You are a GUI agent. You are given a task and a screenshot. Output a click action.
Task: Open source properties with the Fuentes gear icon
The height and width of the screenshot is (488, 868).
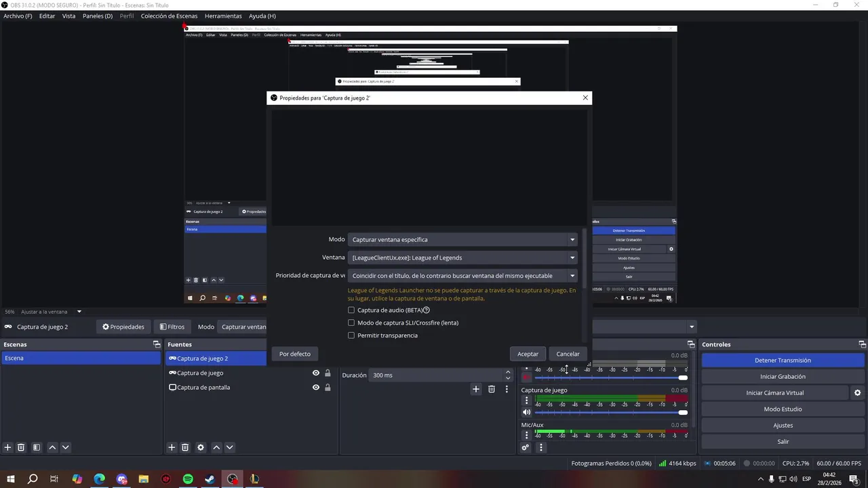[201, 447]
